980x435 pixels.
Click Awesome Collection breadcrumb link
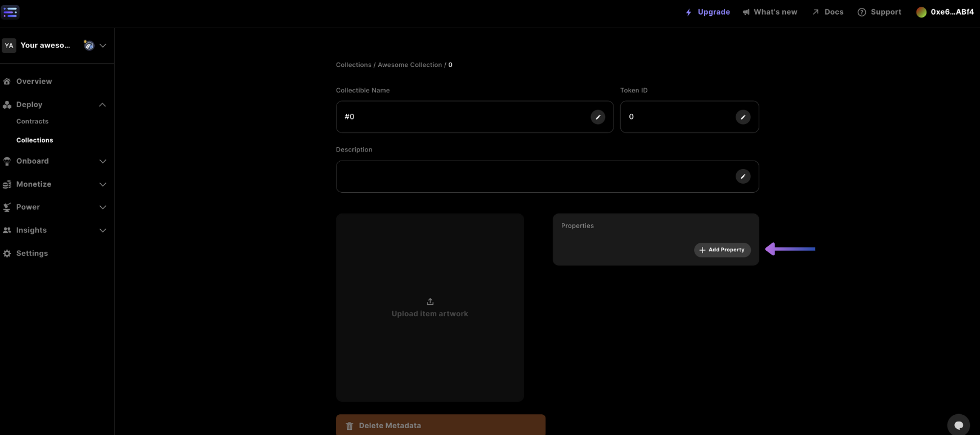click(x=409, y=65)
